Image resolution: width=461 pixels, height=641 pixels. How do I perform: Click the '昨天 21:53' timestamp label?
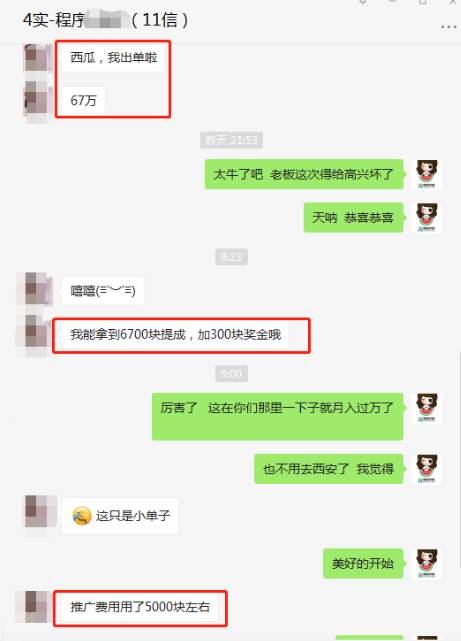pyautogui.click(x=231, y=140)
